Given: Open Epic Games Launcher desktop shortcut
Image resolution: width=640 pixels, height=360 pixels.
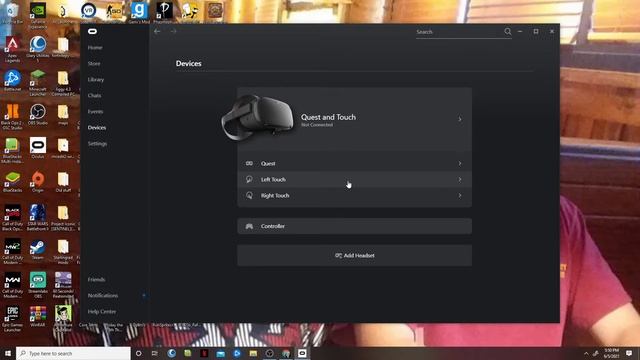Looking at the screenshot, I should 12,319.
